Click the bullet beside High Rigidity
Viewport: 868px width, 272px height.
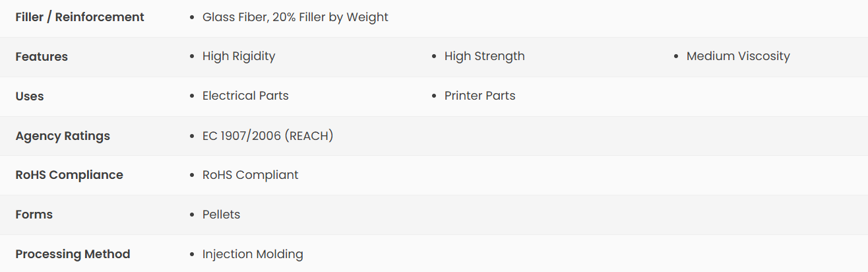[x=191, y=57]
